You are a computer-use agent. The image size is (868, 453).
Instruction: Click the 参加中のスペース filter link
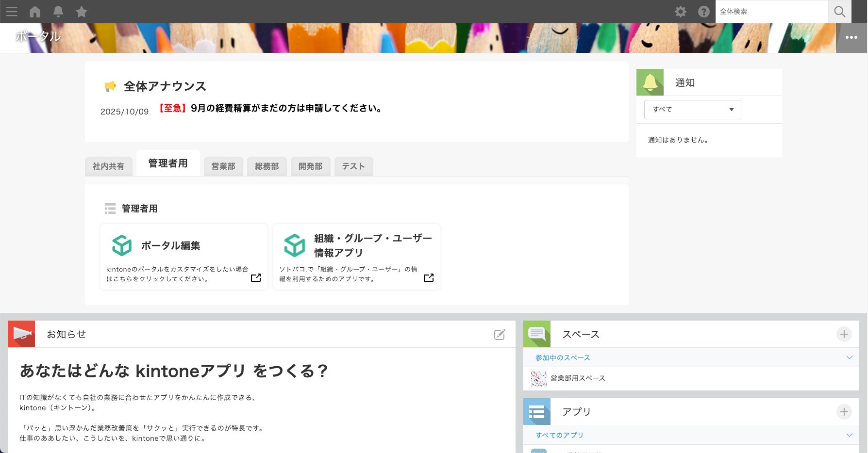(563, 358)
